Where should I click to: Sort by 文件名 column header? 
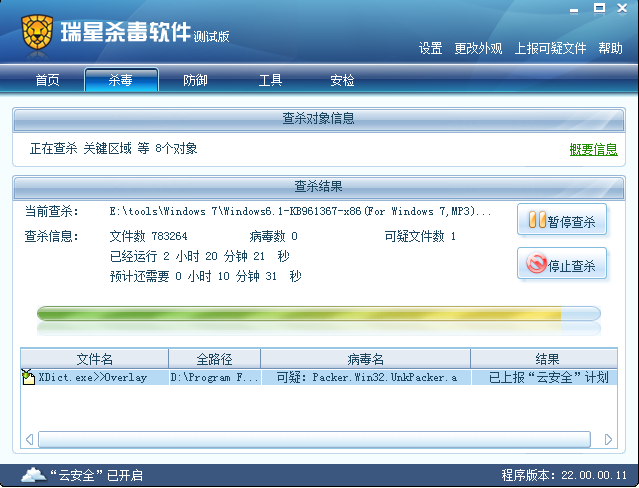95,359
